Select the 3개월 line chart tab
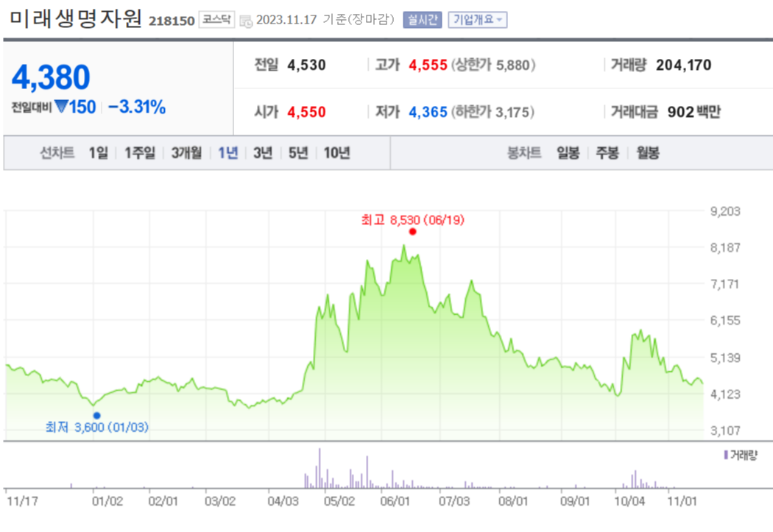 pos(186,153)
